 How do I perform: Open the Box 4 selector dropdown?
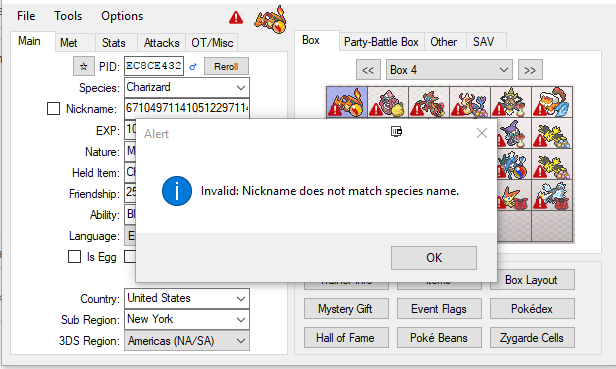(449, 70)
